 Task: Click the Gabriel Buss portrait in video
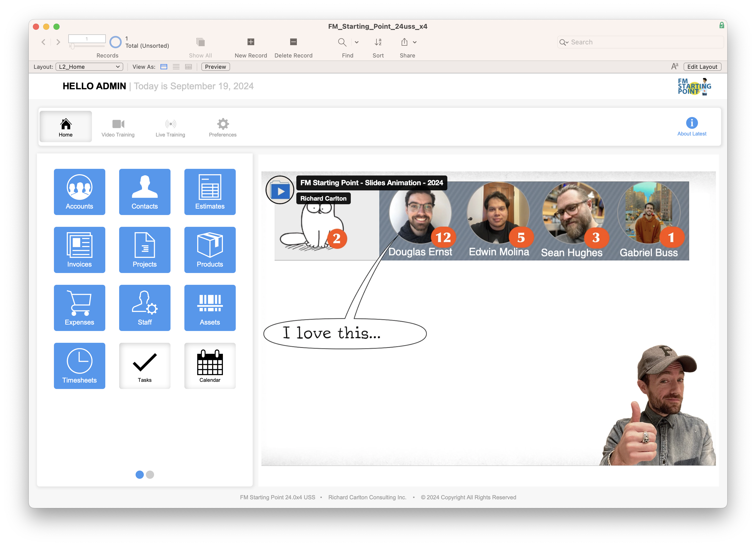tap(648, 213)
